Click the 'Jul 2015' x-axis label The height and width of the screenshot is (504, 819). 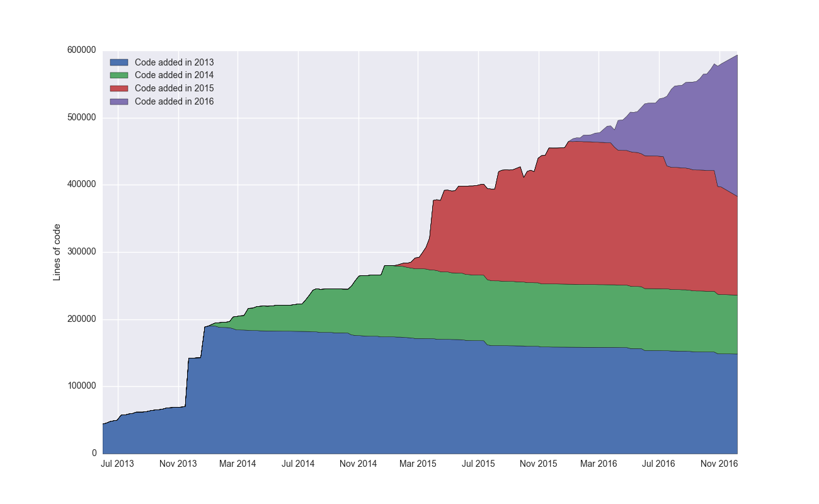coord(478,464)
